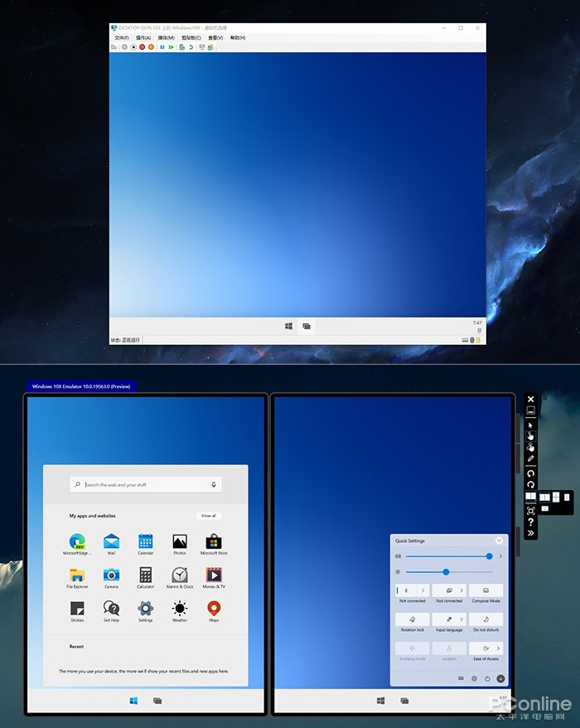
Task: Open the Maps app
Action: coord(214,611)
